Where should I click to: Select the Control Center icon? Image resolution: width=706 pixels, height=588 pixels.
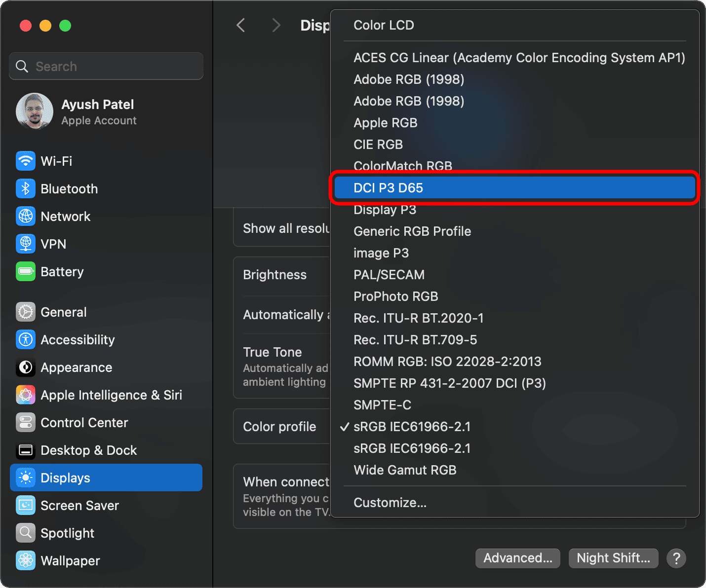point(26,422)
